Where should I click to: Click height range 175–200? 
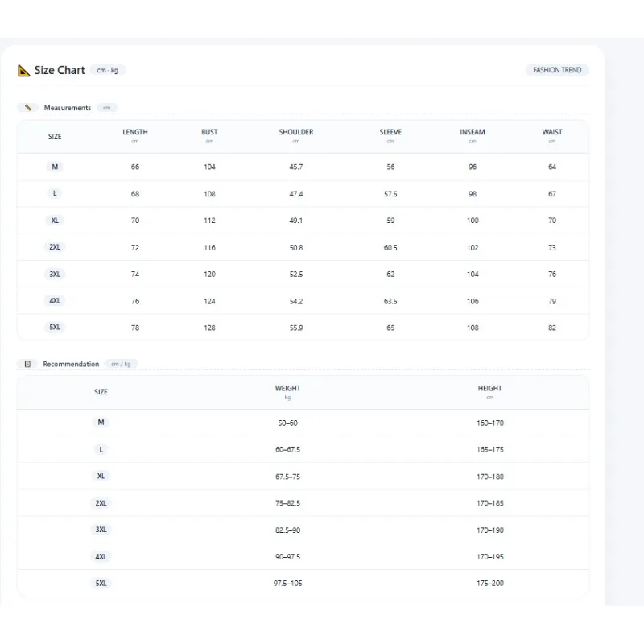490,583
